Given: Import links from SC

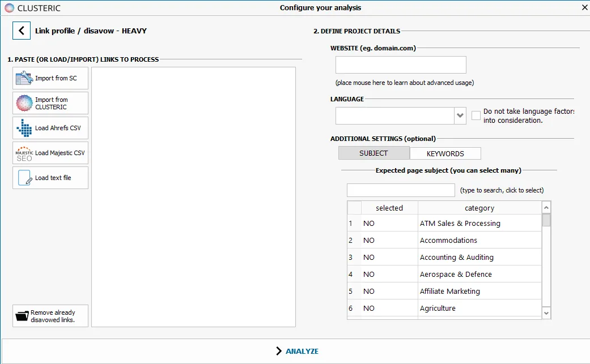Looking at the screenshot, I should point(50,78).
